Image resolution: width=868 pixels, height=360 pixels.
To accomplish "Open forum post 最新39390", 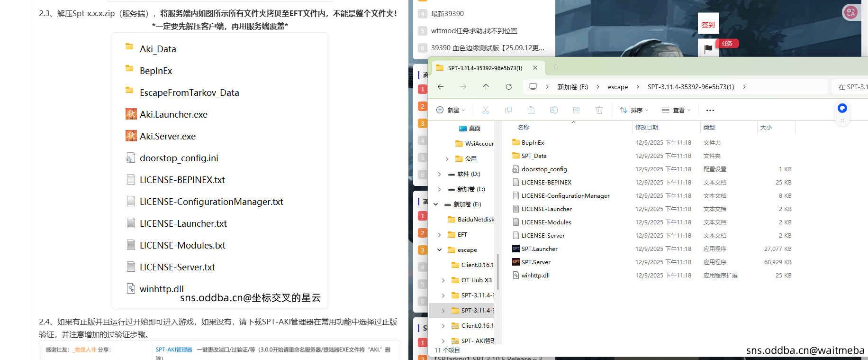I will (x=447, y=14).
